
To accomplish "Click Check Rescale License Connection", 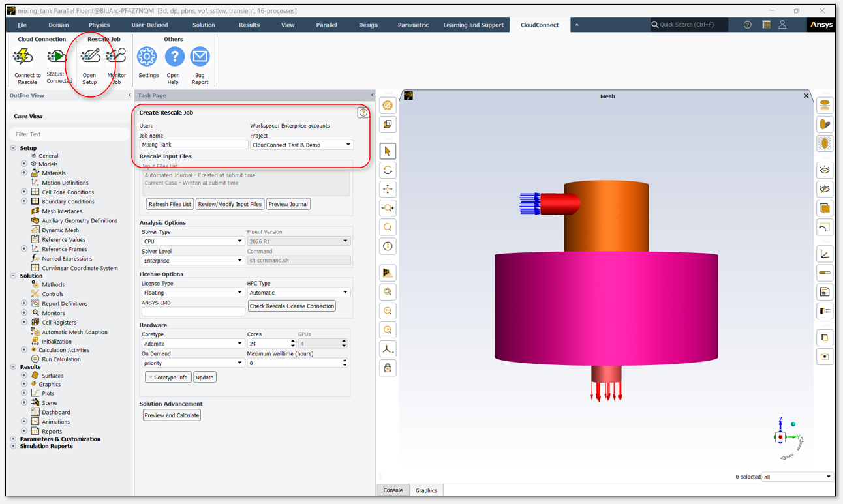I will 292,306.
